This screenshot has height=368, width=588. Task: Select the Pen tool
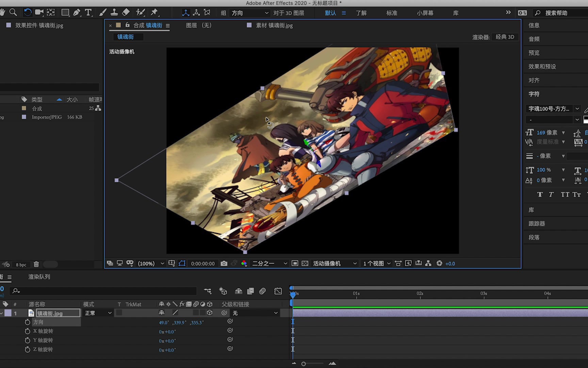click(77, 12)
